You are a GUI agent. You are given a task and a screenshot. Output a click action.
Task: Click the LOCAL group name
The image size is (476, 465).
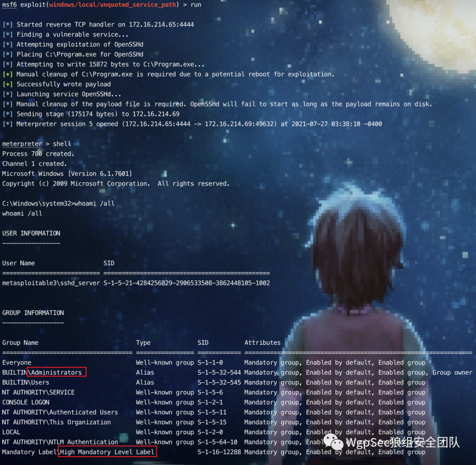[11, 432]
